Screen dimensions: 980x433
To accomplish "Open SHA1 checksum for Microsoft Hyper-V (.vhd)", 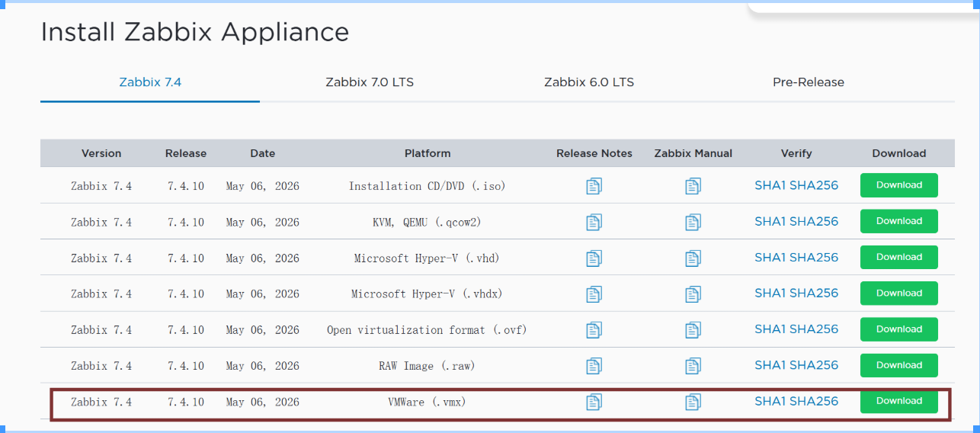I will pos(770,257).
